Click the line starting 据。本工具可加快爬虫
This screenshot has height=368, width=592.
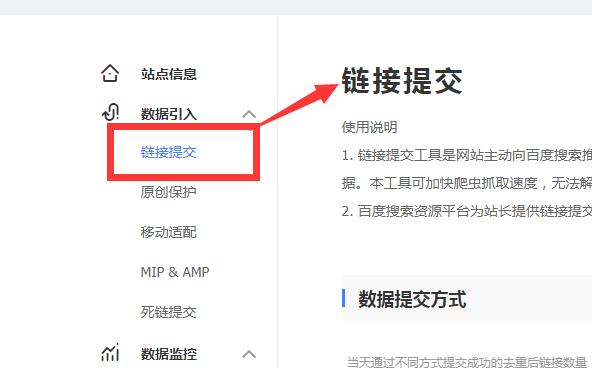pyautogui.click(x=467, y=183)
